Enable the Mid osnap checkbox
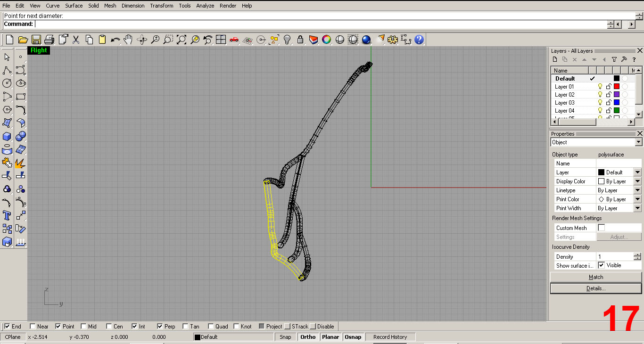This screenshot has width=644, height=344. pyautogui.click(x=83, y=326)
